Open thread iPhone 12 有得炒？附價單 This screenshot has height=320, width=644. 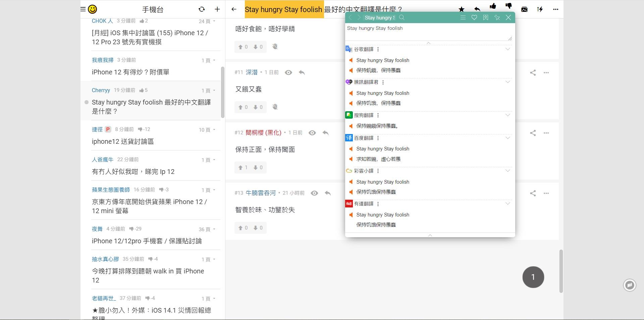pos(130,72)
